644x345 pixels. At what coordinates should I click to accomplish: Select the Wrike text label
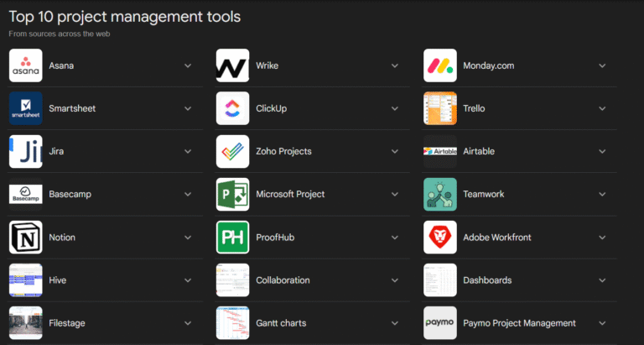[x=267, y=65]
